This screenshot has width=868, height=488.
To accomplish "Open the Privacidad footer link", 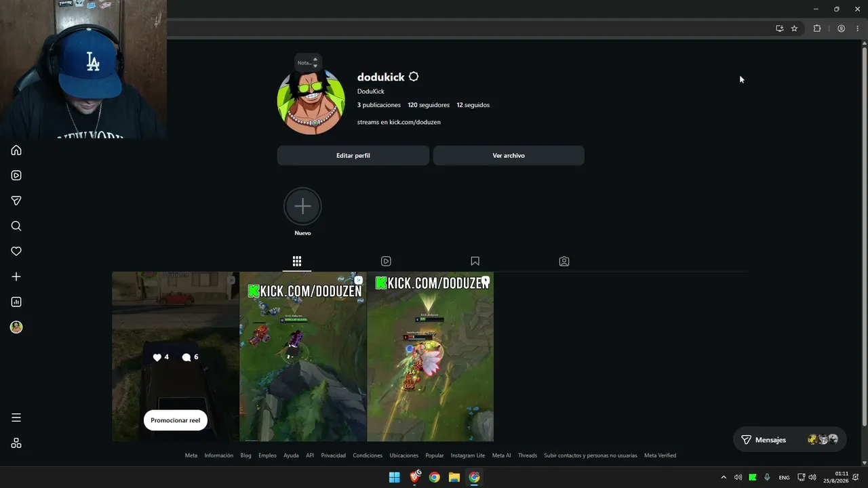I will point(334,455).
